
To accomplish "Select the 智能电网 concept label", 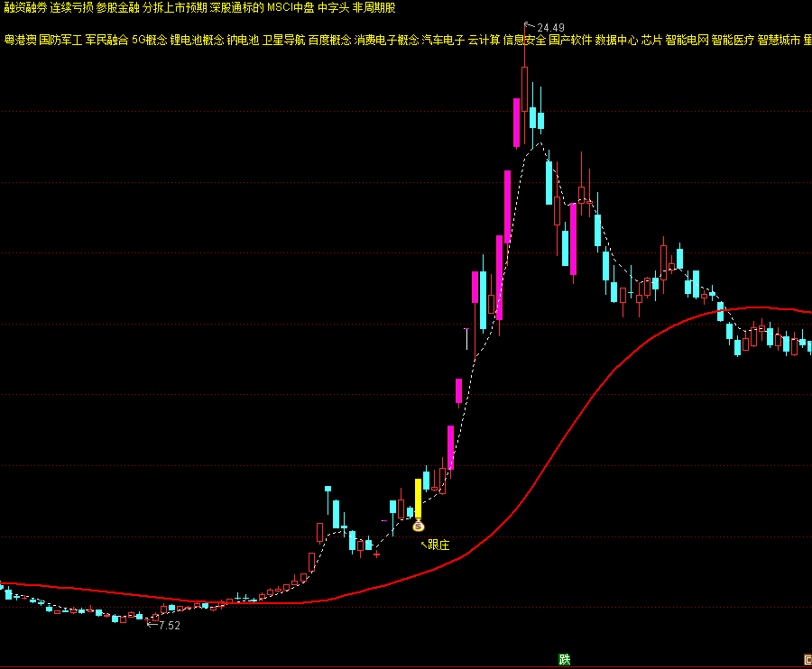I will click(687, 40).
